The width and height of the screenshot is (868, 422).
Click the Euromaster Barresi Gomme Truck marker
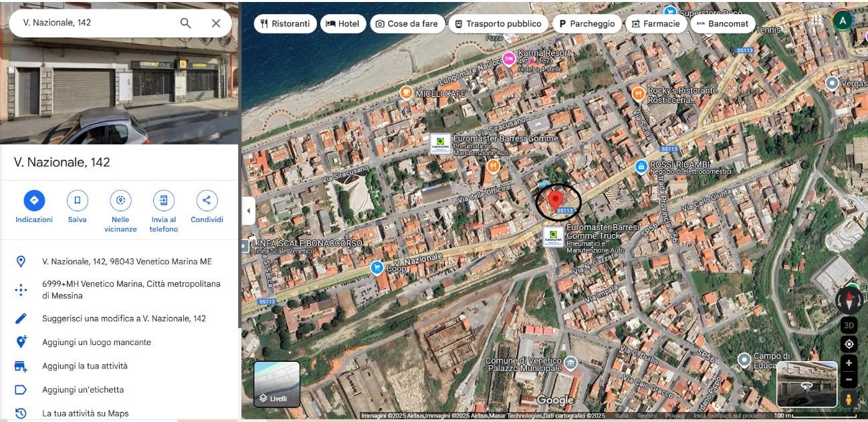[x=553, y=237]
